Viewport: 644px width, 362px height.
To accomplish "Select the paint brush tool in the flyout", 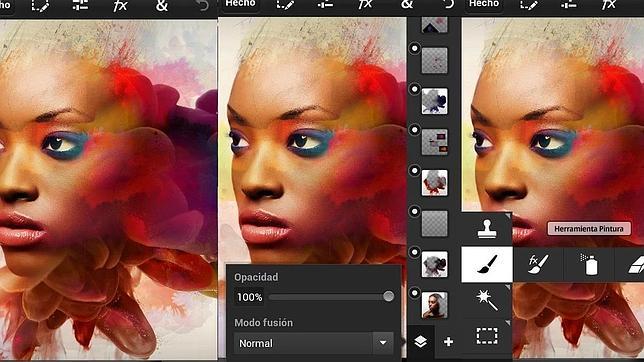I will pos(487,264).
